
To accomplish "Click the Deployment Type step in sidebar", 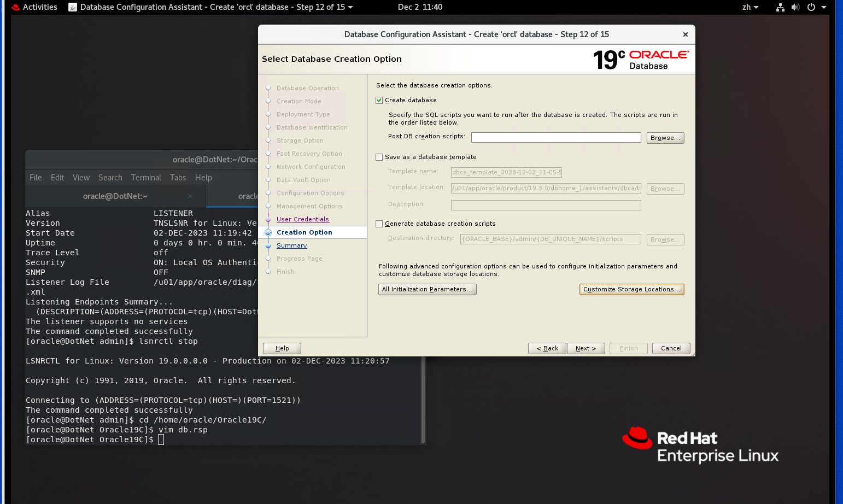I will 303,115.
